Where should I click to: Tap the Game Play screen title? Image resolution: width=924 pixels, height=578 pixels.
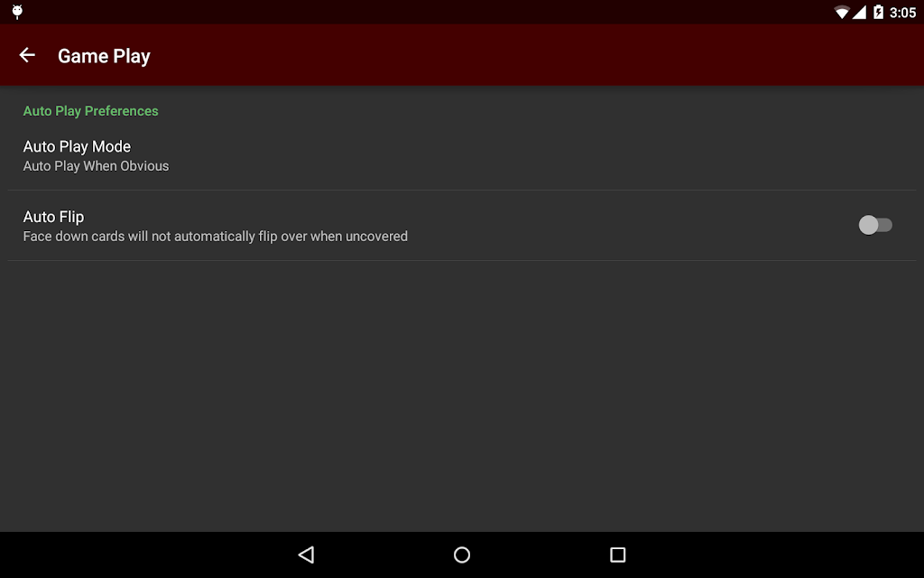coord(104,56)
